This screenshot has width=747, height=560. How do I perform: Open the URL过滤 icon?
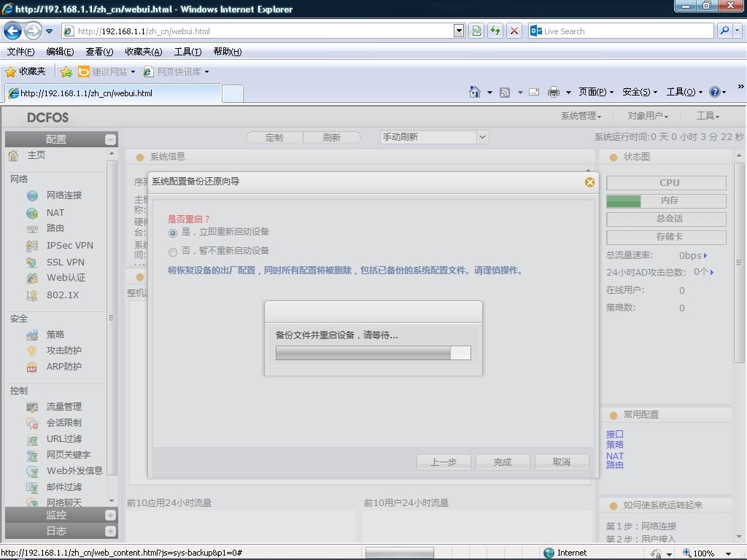[32, 439]
